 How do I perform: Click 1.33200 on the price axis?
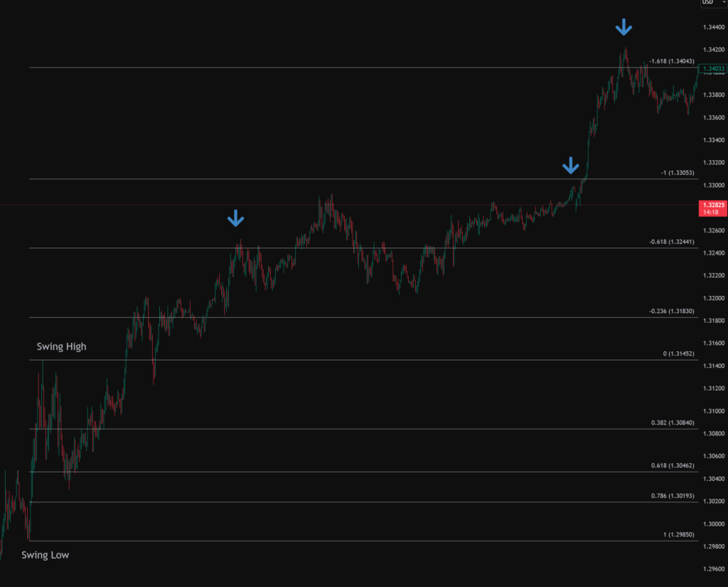pyautogui.click(x=714, y=163)
